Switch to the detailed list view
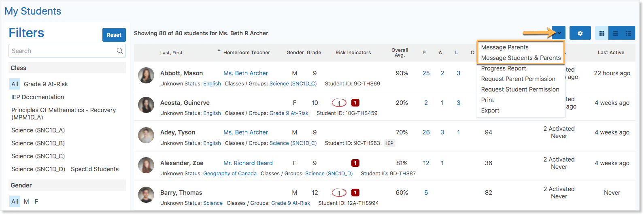 [629, 33]
